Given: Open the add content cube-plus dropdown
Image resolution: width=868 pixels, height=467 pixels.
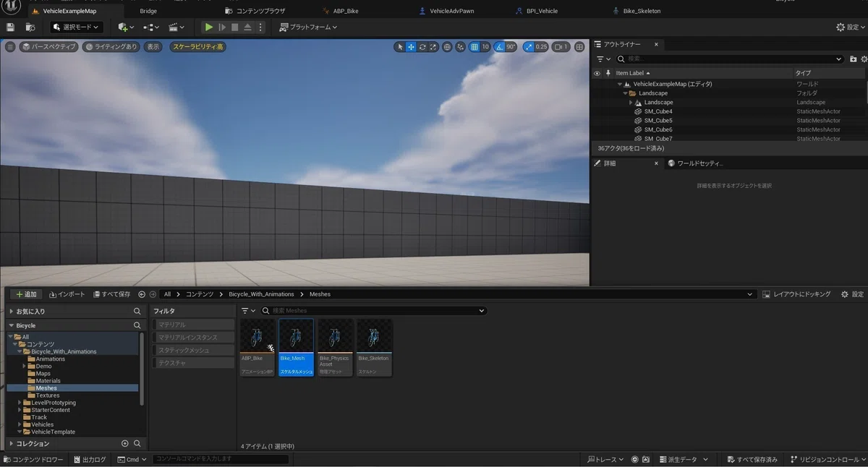Looking at the screenshot, I should (x=126, y=27).
